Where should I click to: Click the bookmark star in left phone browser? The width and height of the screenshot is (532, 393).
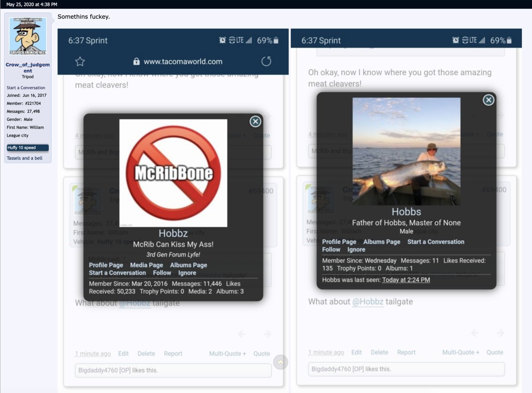coord(80,61)
